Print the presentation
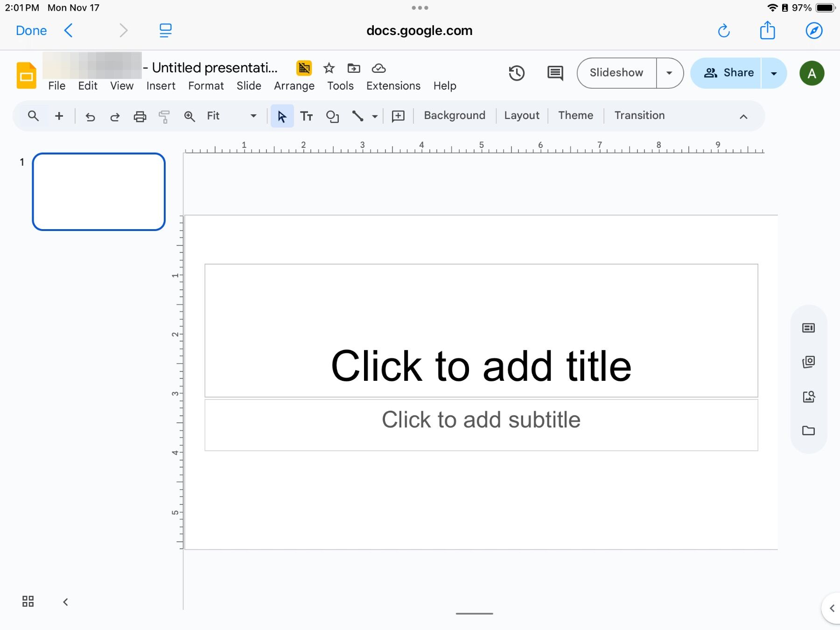This screenshot has width=840, height=630. [x=140, y=116]
